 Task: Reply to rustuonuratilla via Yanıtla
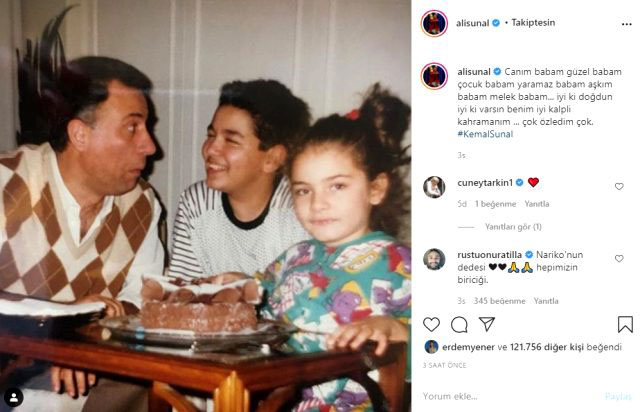(546, 301)
